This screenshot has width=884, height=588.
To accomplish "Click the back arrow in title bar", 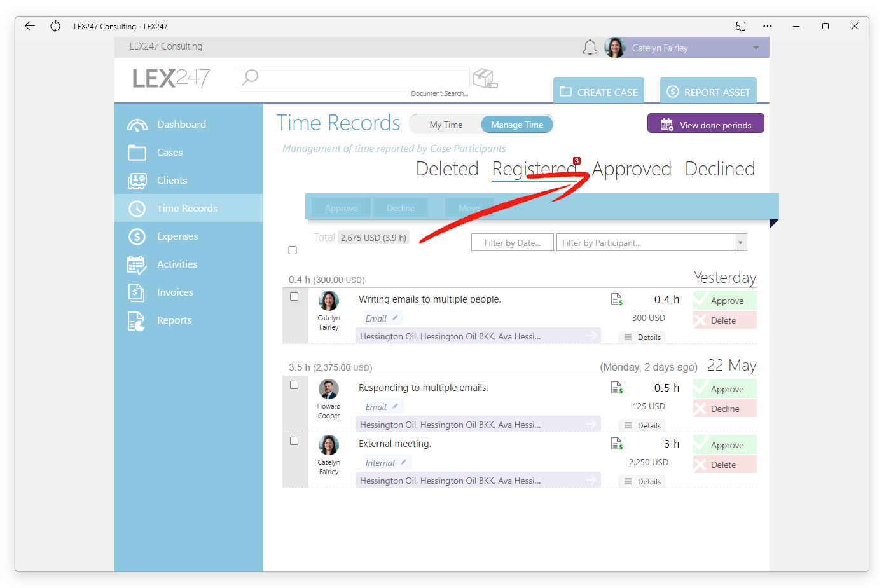I will coord(30,26).
